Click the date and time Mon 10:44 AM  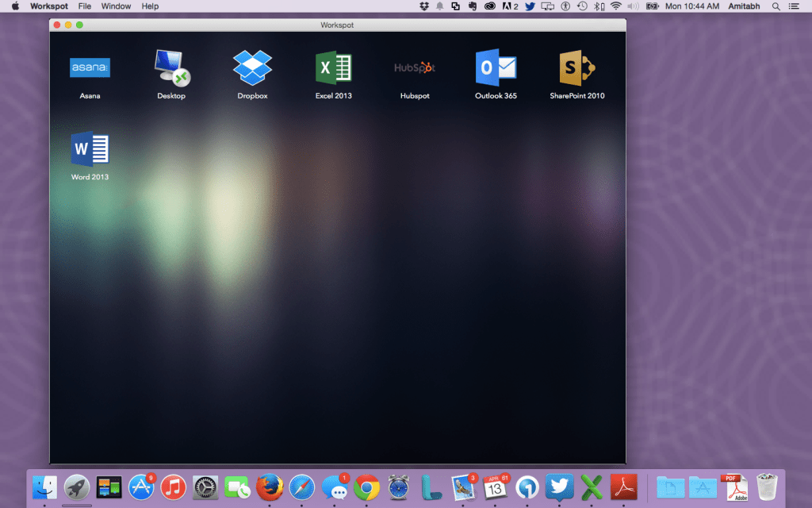pyautogui.click(x=691, y=6)
